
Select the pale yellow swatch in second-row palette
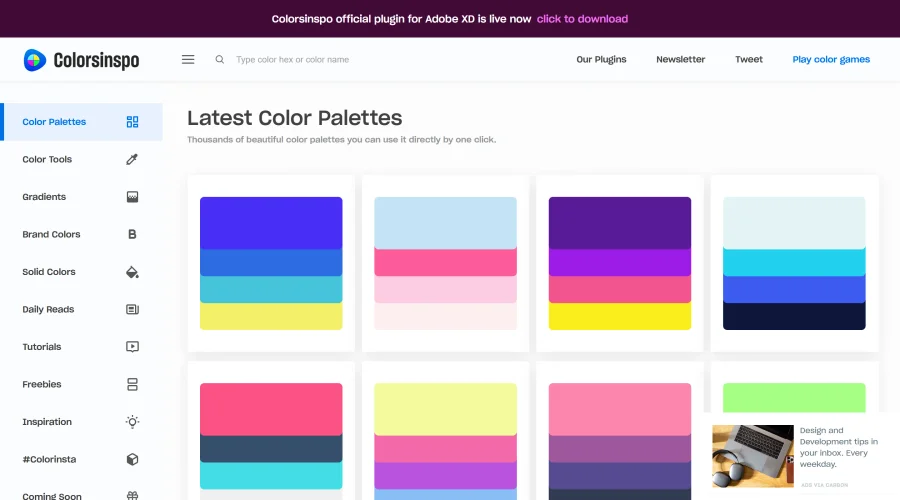tap(445, 409)
